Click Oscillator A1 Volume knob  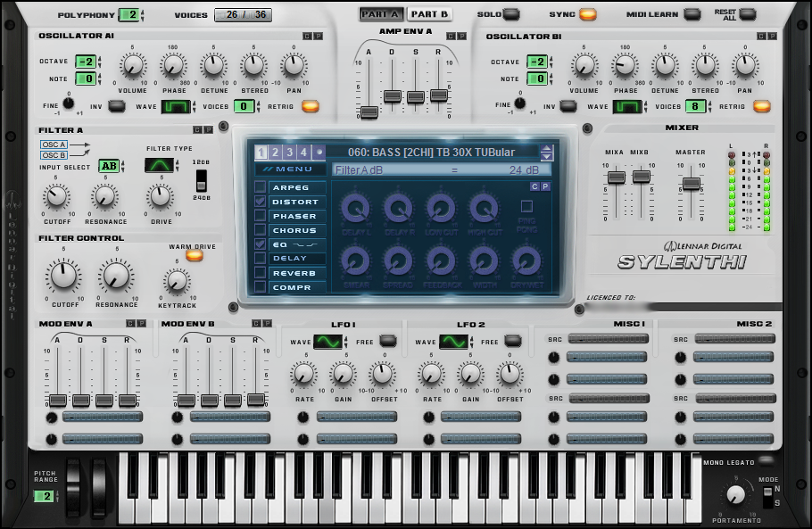(133, 66)
